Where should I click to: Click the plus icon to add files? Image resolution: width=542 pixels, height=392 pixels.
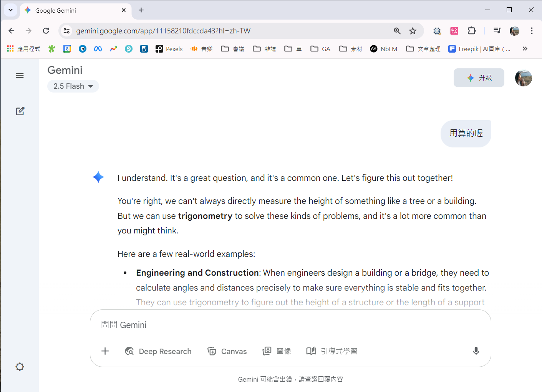coord(105,351)
